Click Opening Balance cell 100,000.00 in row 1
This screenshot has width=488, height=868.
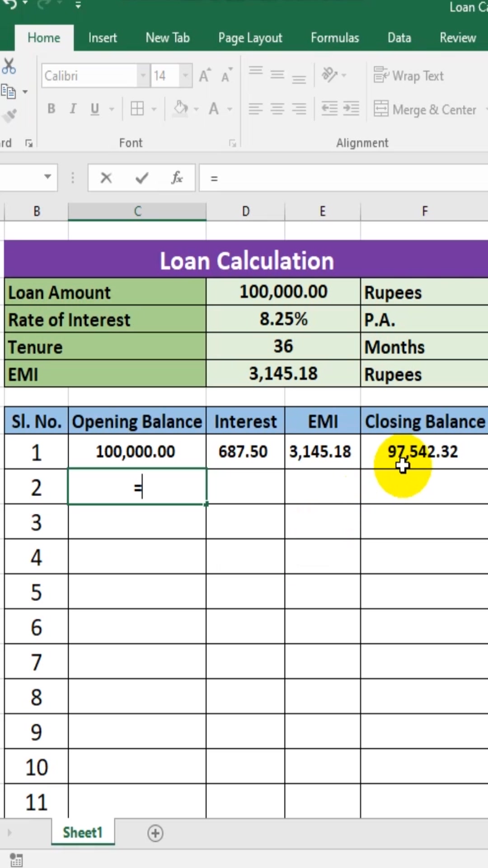click(137, 451)
